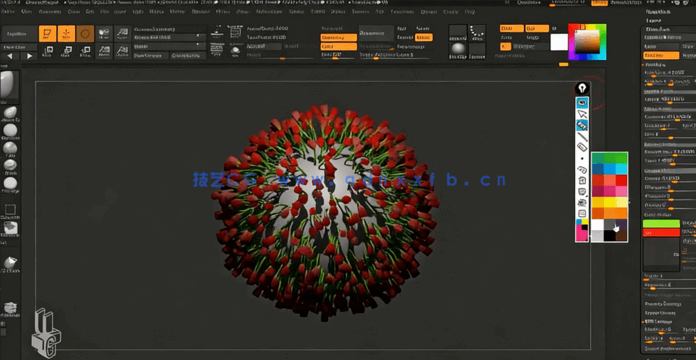Click the right arrow under LightBox
696x360 pixels.
(x=29, y=56)
